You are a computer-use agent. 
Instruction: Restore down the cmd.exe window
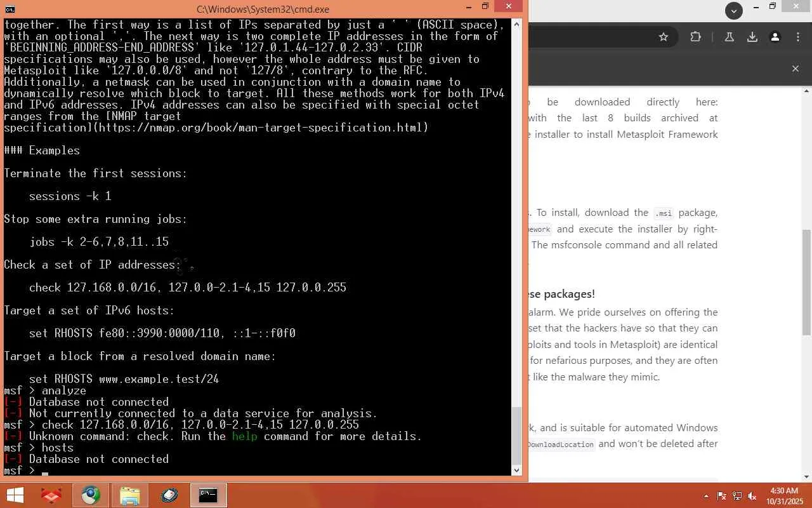[x=485, y=7]
